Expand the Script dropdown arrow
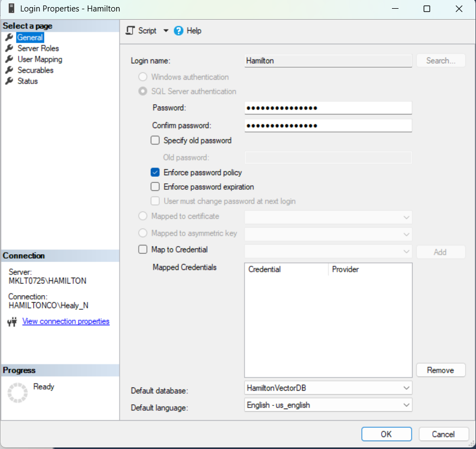 coord(166,31)
